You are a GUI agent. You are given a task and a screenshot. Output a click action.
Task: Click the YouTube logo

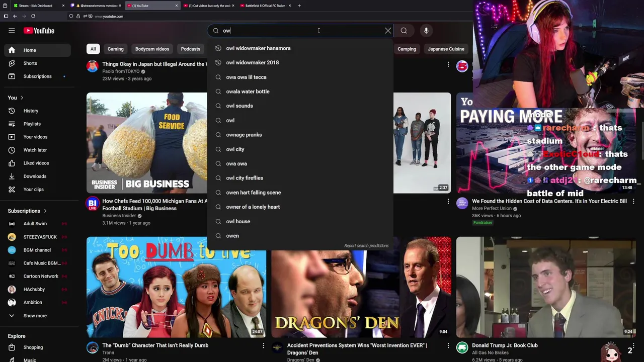39,31
